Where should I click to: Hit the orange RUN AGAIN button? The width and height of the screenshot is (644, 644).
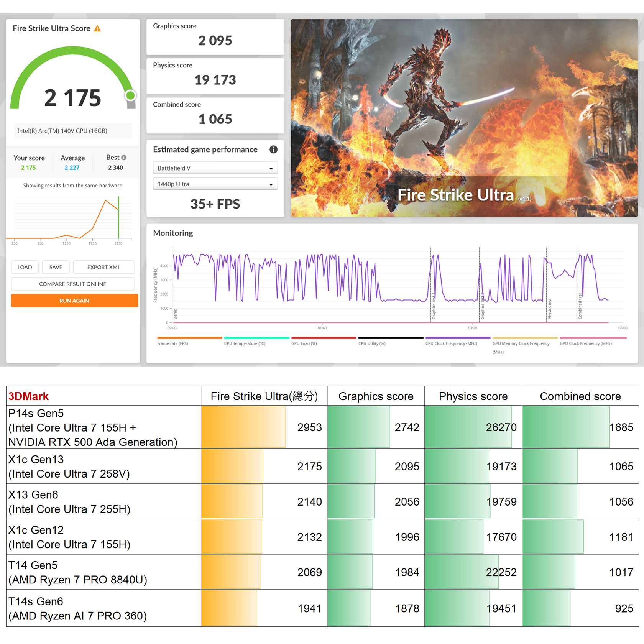point(74,301)
